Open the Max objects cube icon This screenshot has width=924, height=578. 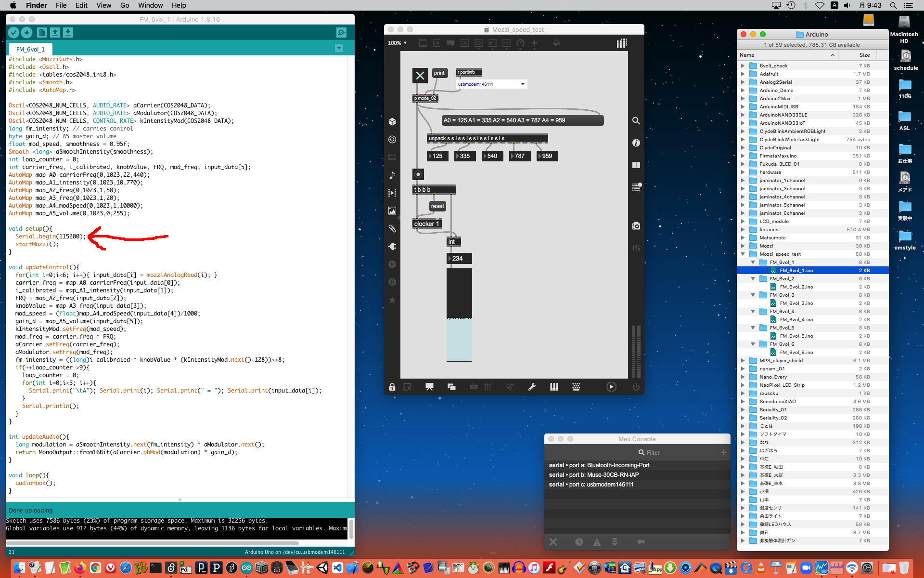point(392,122)
